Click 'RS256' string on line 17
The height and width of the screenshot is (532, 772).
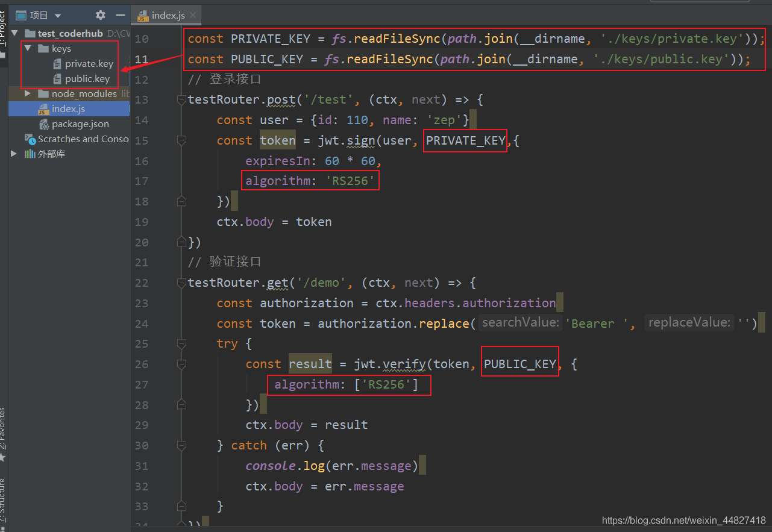(x=350, y=181)
